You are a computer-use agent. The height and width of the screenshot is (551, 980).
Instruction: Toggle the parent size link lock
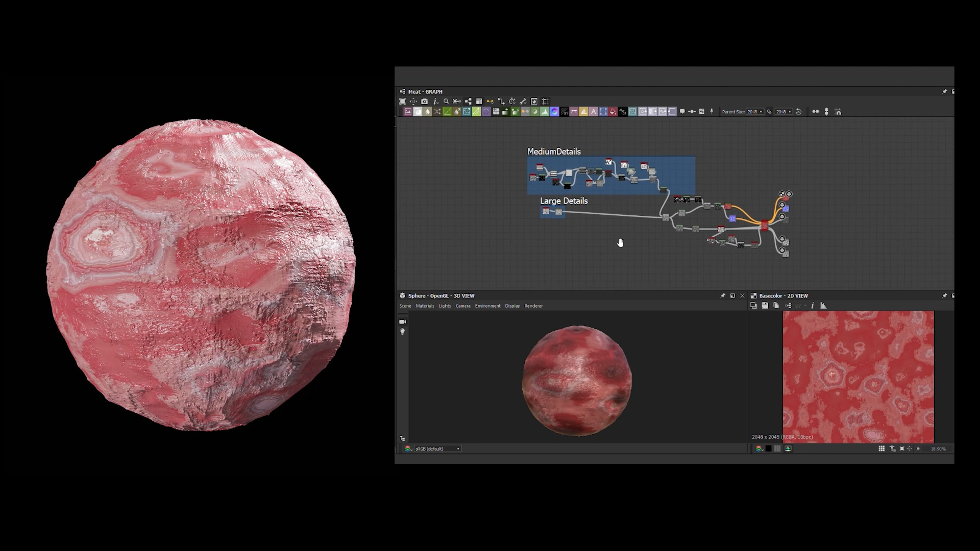coord(769,112)
